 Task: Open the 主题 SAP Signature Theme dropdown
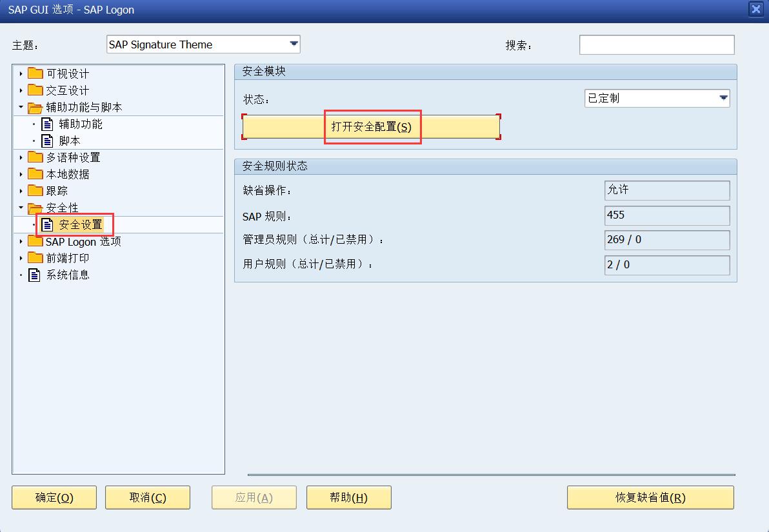[294, 44]
